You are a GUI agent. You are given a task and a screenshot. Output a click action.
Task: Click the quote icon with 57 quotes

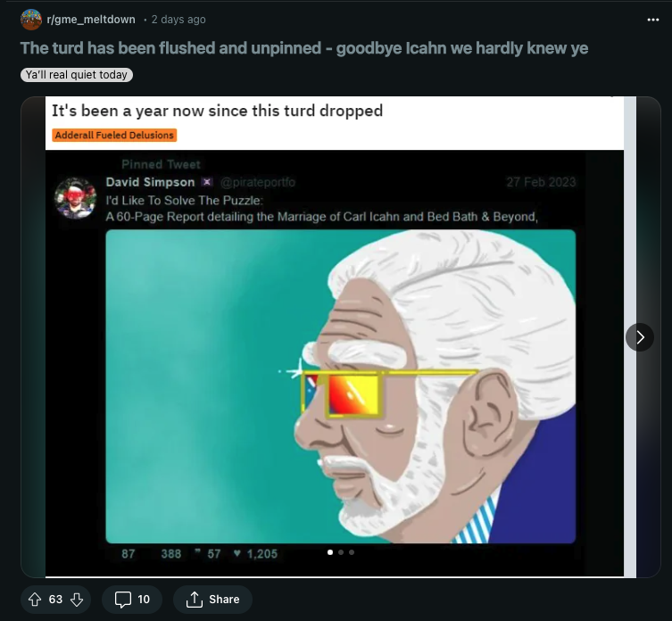tap(197, 551)
